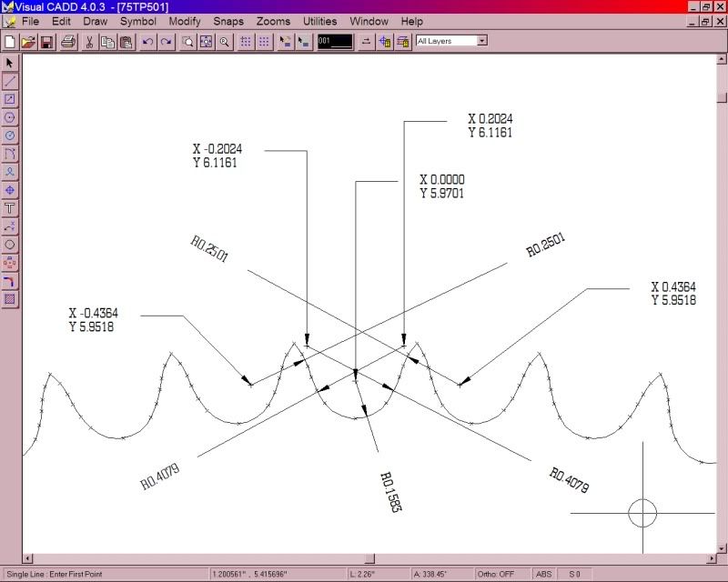This screenshot has width=728, height=582.
Task: Click the Copy button in the toolbar
Action: pyautogui.click(x=107, y=41)
